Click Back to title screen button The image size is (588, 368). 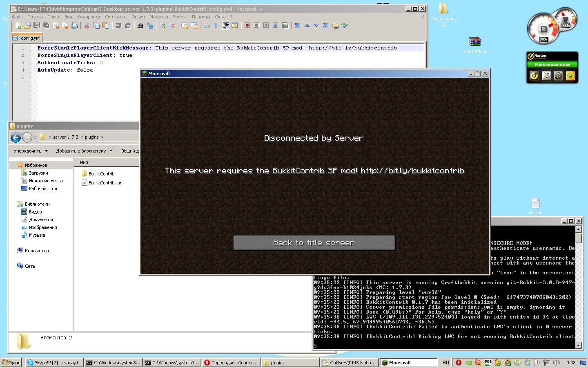tap(314, 243)
